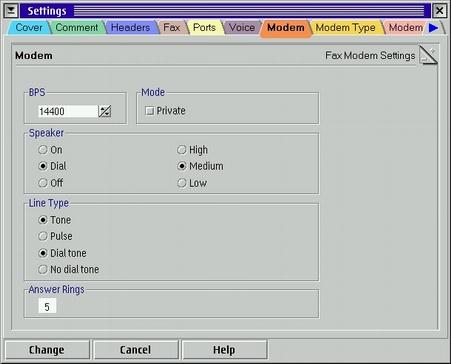
Task: Open the Voice tab
Action: coord(242,27)
